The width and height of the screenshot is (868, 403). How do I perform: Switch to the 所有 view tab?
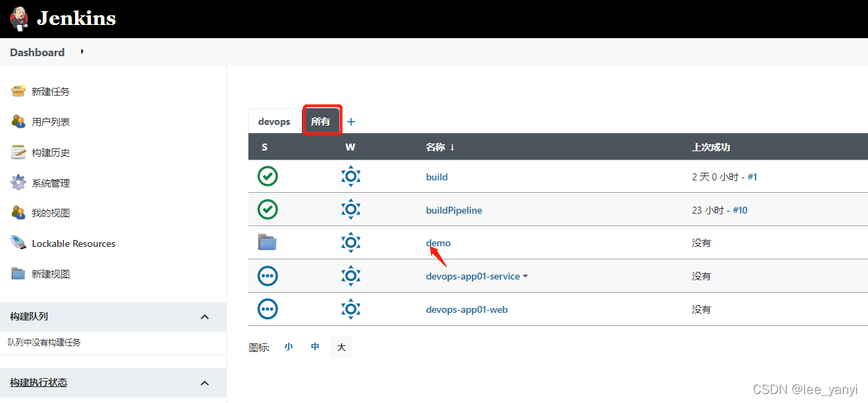321,121
